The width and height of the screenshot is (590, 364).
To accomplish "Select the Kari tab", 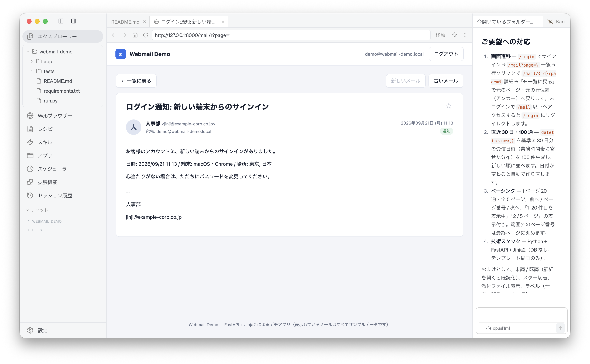I will coord(557,22).
